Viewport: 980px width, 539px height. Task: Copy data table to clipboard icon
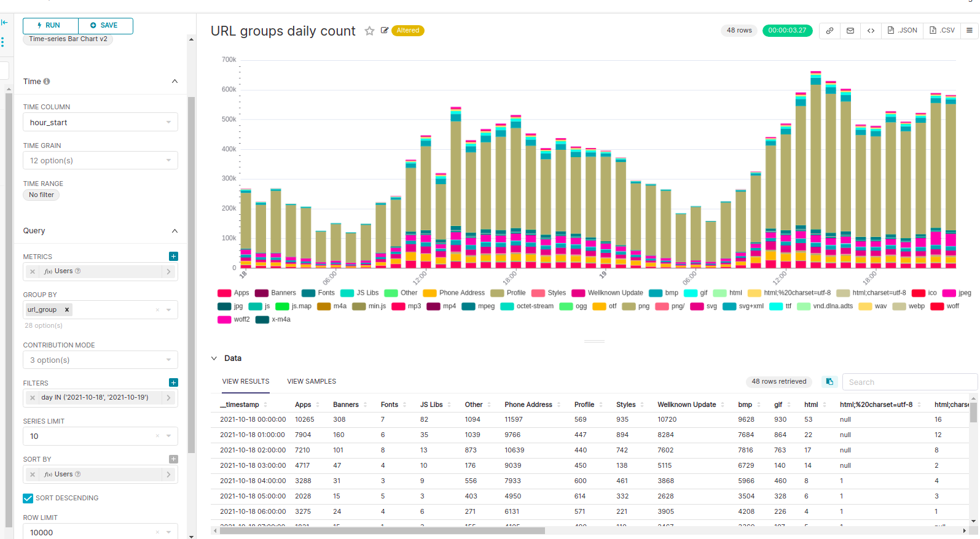point(829,382)
